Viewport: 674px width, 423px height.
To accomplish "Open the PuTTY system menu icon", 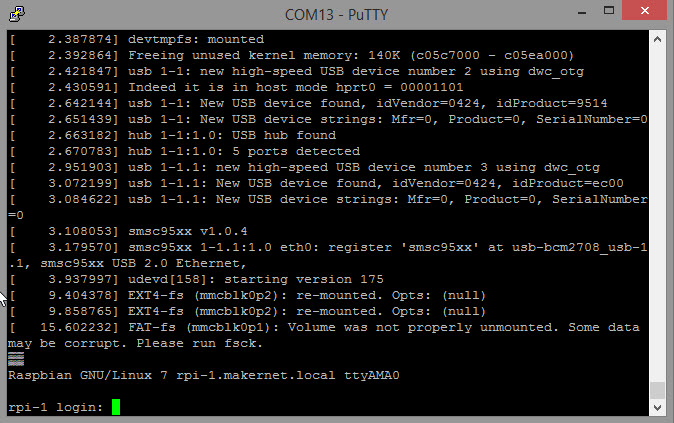I will point(16,14).
